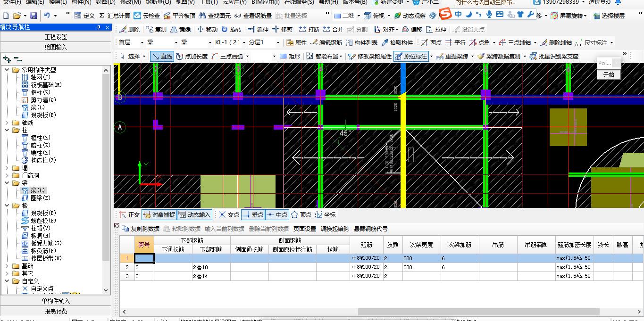
Task: Switch to 工程设置 section
Action: [x=56, y=37]
